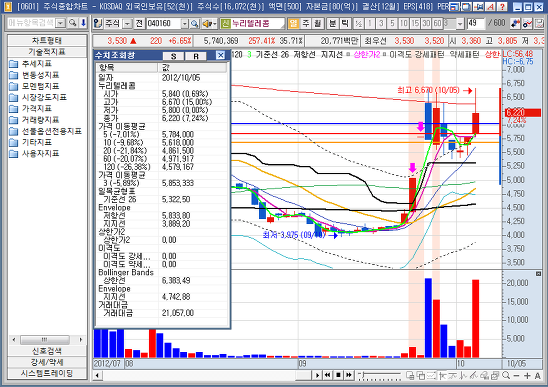Toggle the 전 button beside stock code
This screenshot has width=548, height=387.
pos(139,23)
